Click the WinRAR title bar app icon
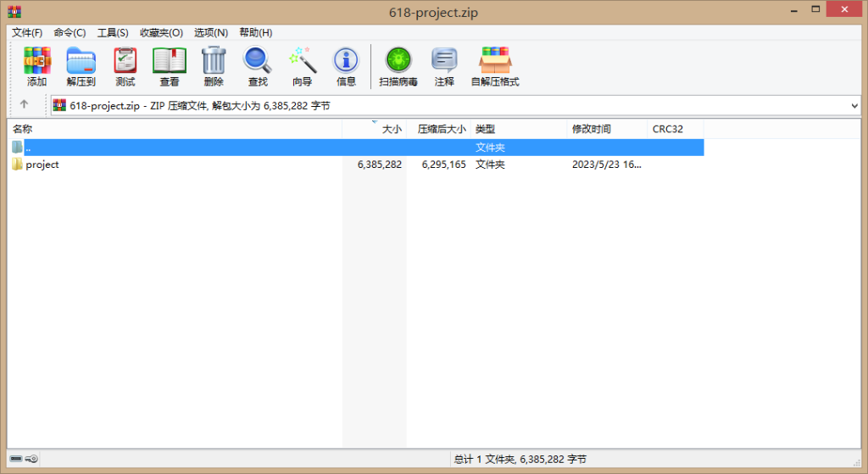Screen dimensions: 868x474 pos(14,12)
